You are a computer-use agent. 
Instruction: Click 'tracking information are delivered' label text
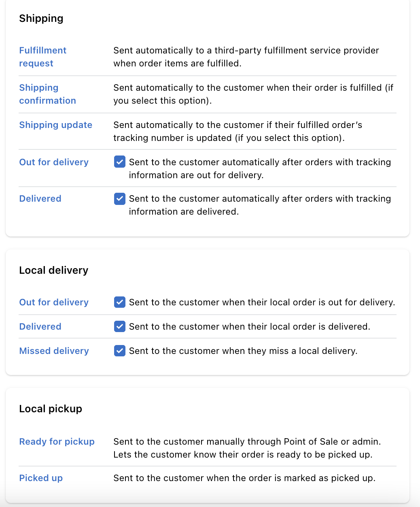coord(260,205)
